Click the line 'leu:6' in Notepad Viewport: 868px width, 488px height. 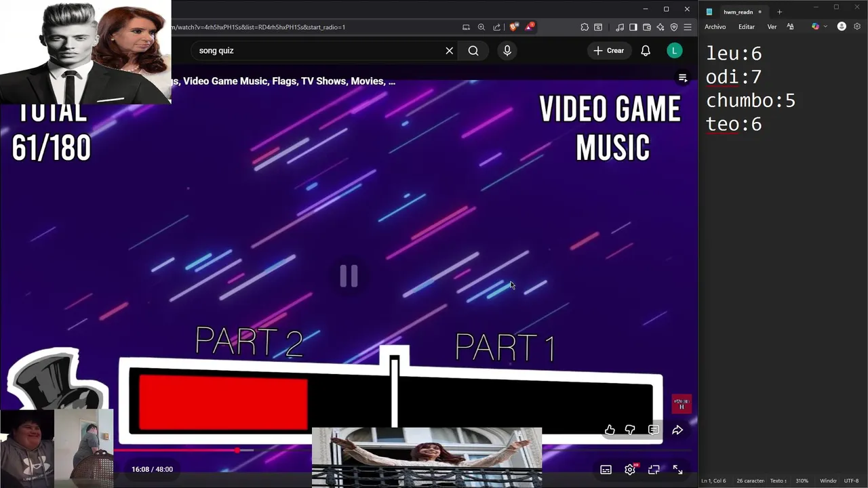tap(734, 54)
